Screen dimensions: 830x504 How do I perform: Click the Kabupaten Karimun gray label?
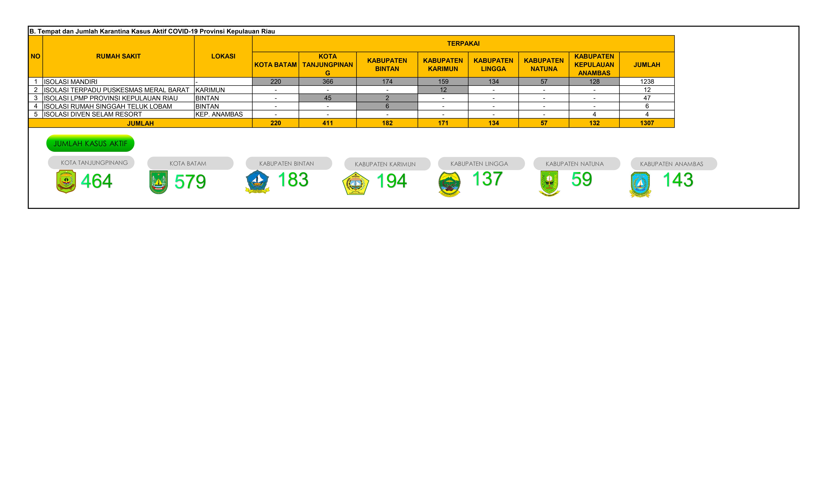(x=387, y=164)
